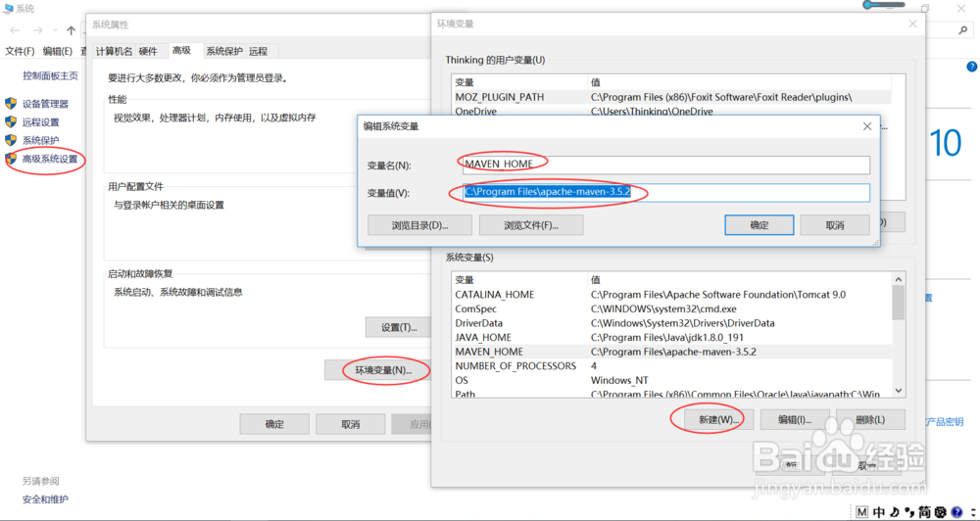
Task: Open 高级系统设置 link
Action: pyautogui.click(x=51, y=159)
